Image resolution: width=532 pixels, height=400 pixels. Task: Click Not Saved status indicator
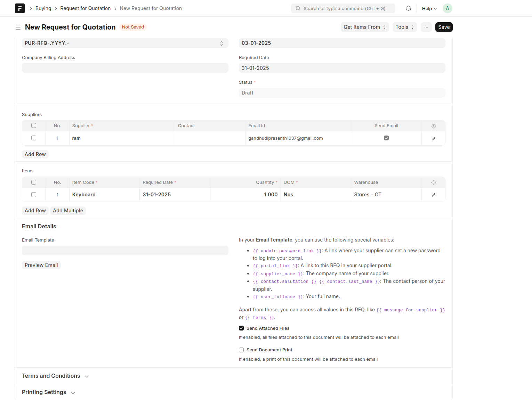[133, 27]
